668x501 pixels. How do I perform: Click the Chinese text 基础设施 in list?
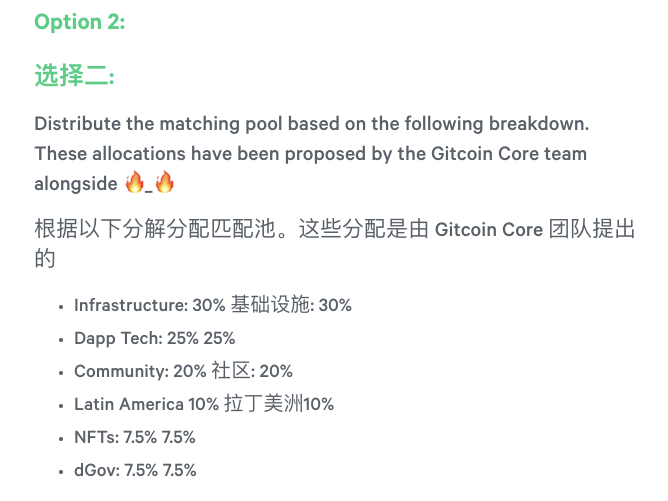(271, 305)
